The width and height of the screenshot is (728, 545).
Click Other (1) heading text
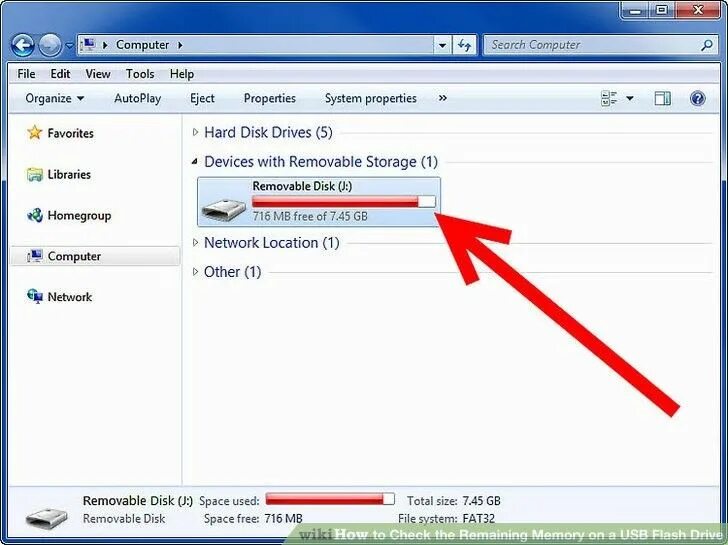pos(233,272)
